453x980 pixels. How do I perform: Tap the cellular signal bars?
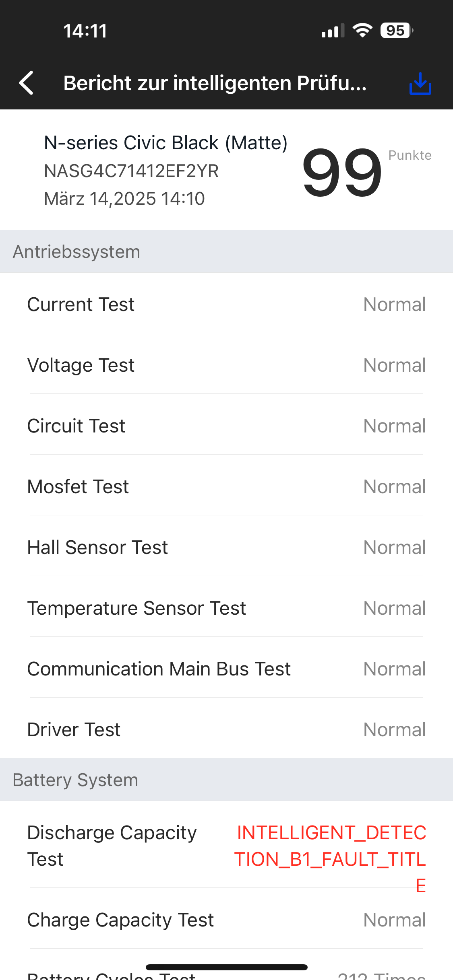[333, 31]
